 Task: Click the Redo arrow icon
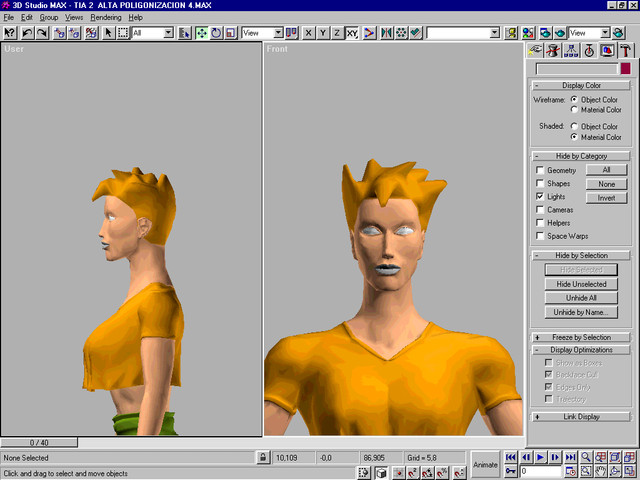pos(42,33)
